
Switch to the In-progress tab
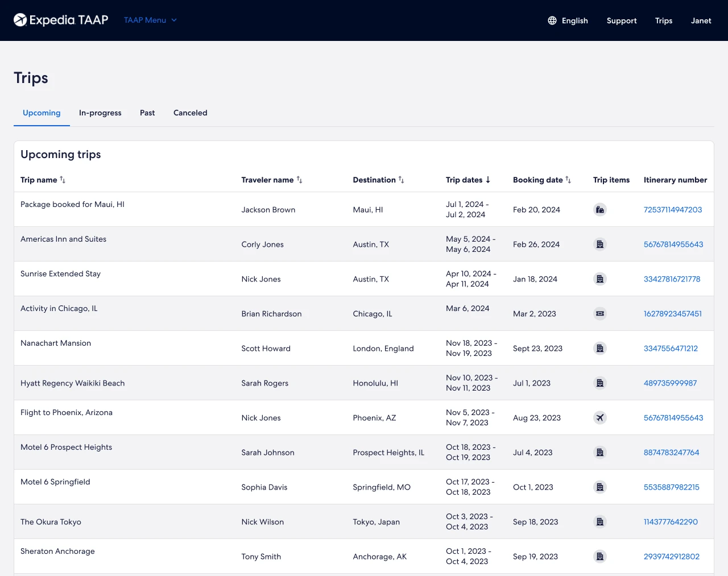[x=100, y=113]
